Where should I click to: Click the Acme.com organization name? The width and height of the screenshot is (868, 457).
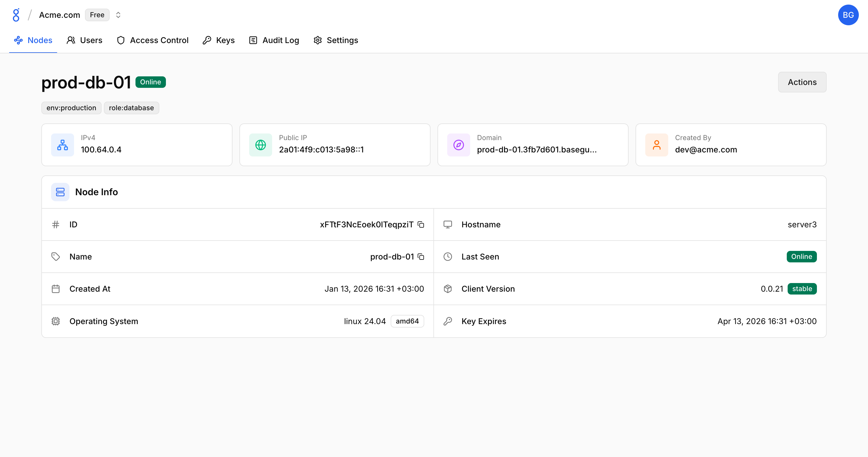coord(59,15)
